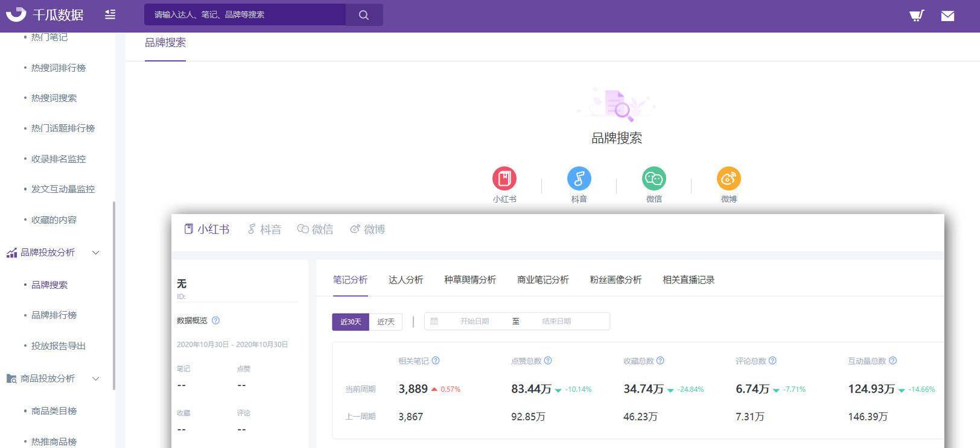Click the search magnifier button

364,15
